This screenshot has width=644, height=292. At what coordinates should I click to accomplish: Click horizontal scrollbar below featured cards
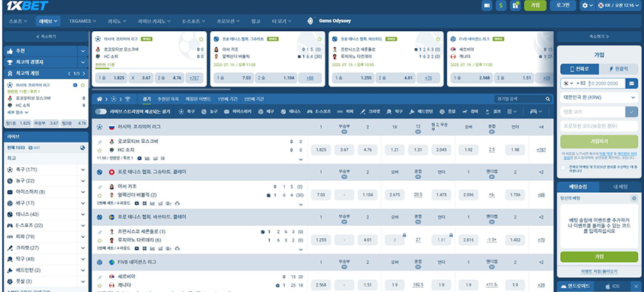tap(161, 89)
